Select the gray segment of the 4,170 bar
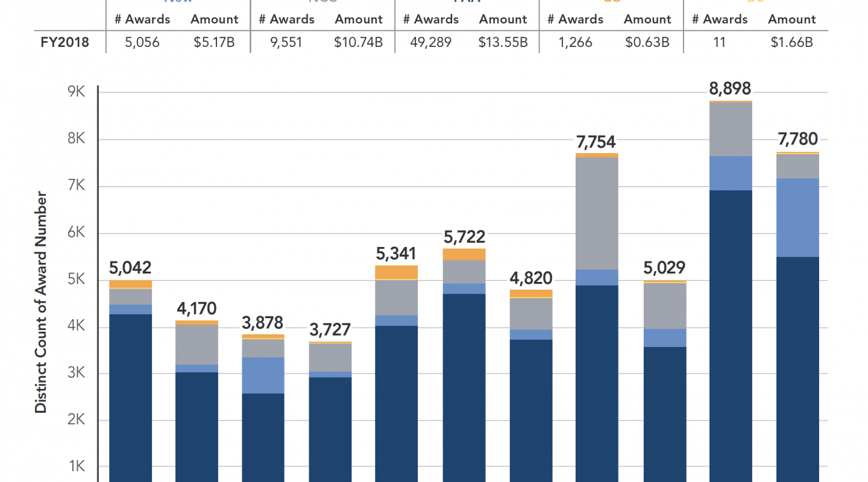This screenshot has width=868, height=482. 197,345
